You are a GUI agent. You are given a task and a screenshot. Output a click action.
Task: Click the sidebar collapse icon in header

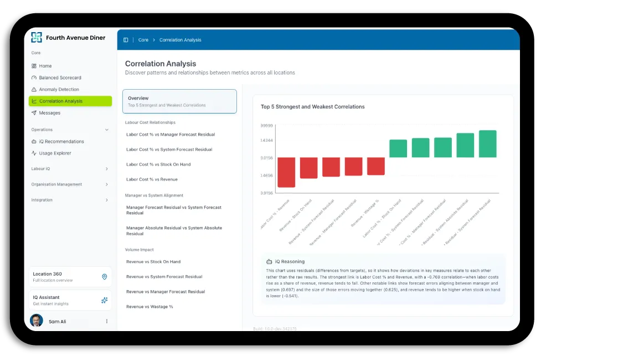coord(126,40)
